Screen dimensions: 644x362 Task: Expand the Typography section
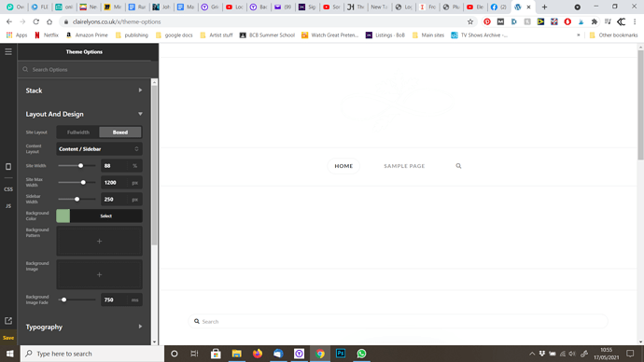84,327
